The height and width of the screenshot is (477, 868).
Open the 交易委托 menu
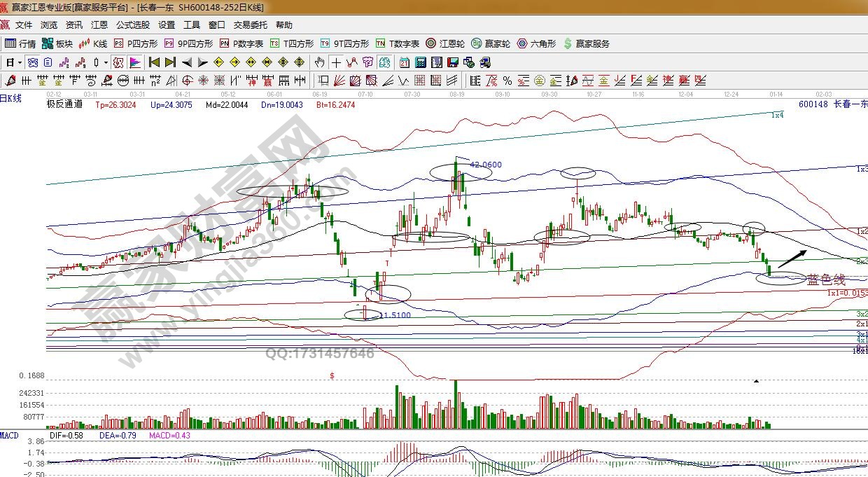coord(250,25)
